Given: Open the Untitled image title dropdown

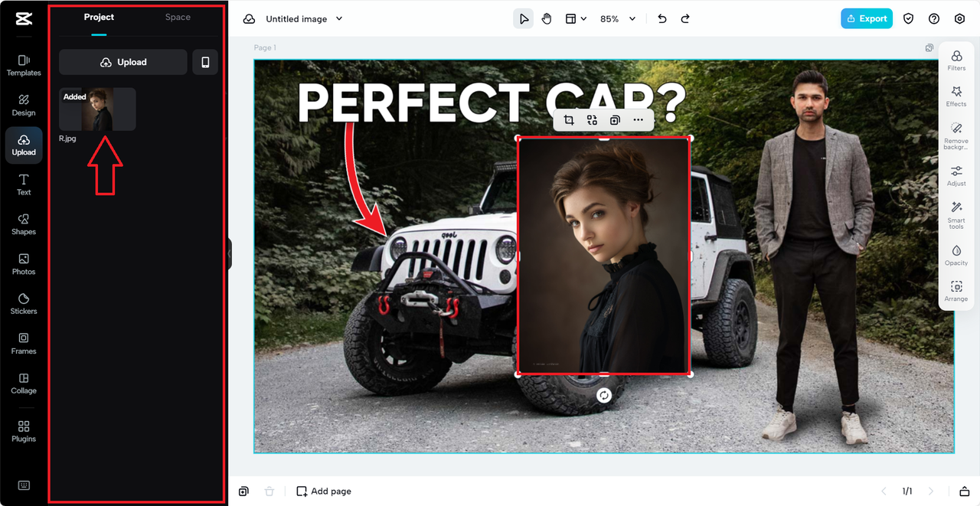Looking at the screenshot, I should click(x=304, y=19).
